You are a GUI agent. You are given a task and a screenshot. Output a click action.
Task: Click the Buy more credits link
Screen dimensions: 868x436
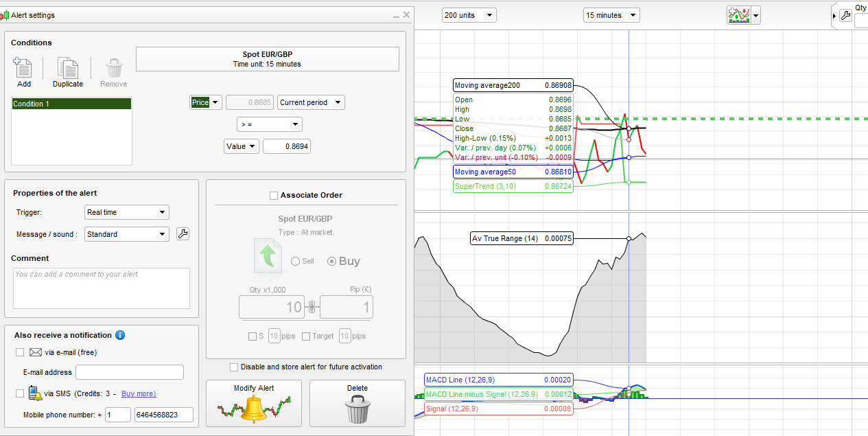click(x=139, y=393)
